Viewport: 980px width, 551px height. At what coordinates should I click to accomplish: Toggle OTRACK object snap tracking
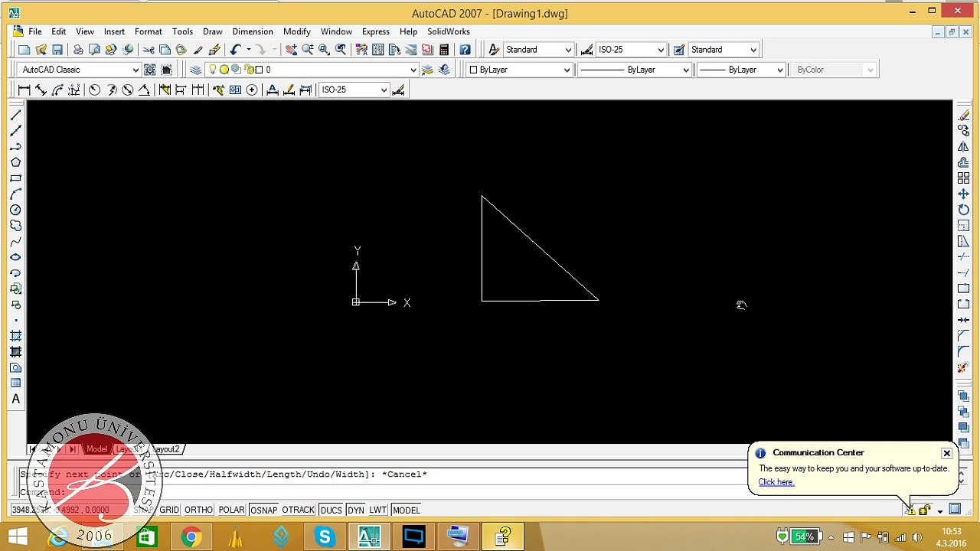(298, 510)
